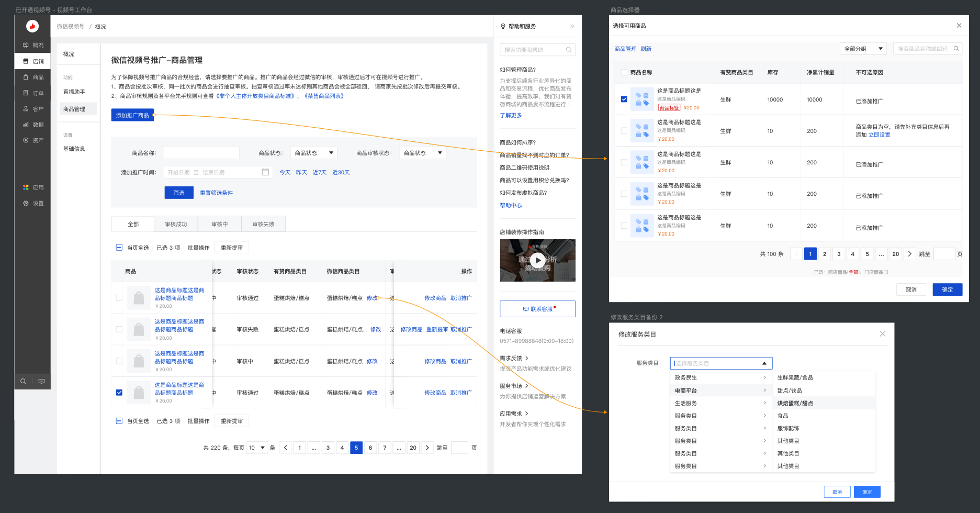Collapse the 选择服务类目 dropdown
The image size is (980, 513).
point(764,363)
